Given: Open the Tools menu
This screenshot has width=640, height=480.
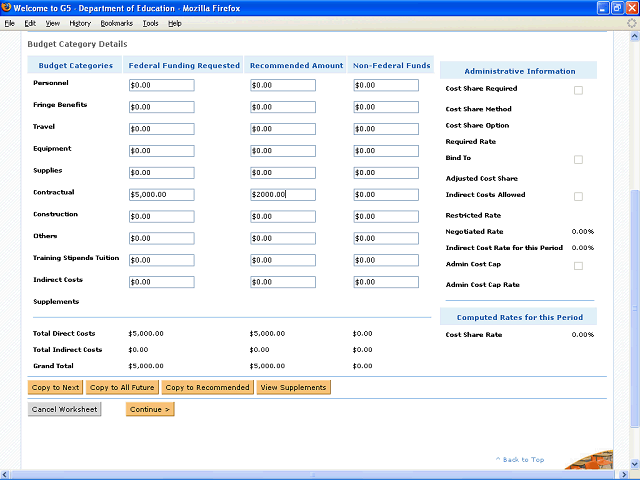Looking at the screenshot, I should coord(150,23).
